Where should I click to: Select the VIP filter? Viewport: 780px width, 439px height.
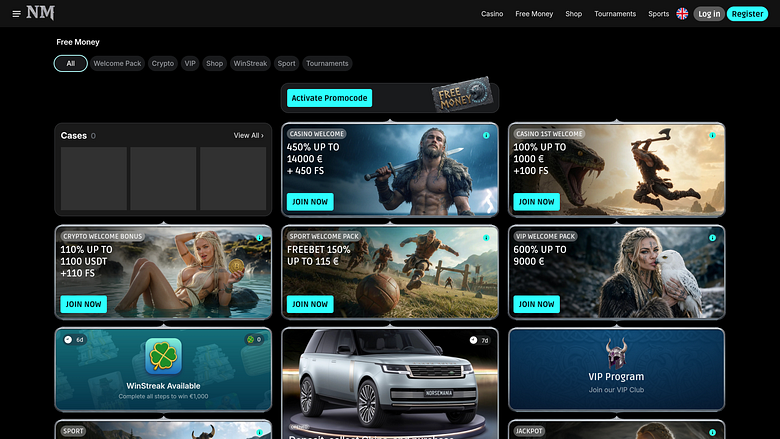(x=190, y=64)
